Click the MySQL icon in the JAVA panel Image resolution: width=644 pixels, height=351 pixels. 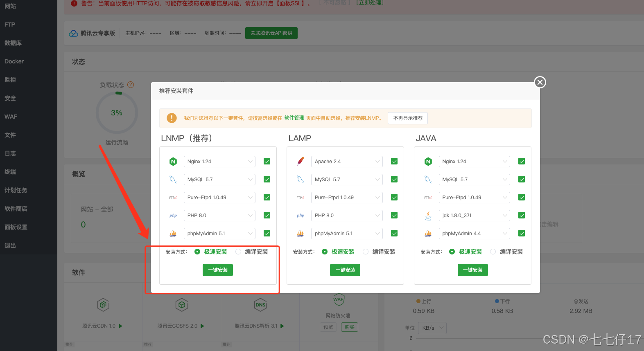(x=428, y=180)
